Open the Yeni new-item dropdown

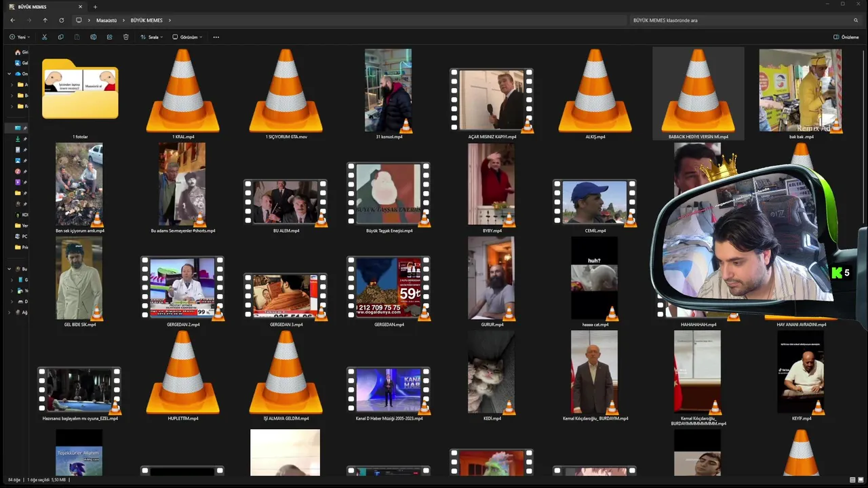point(20,37)
